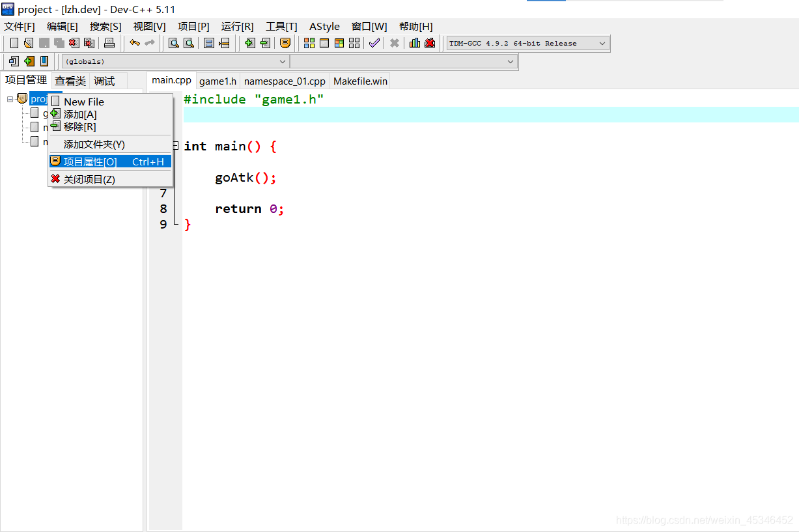Viewport: 799px width, 532px height.
Task: Switch to the game1.h tab
Action: [217, 81]
